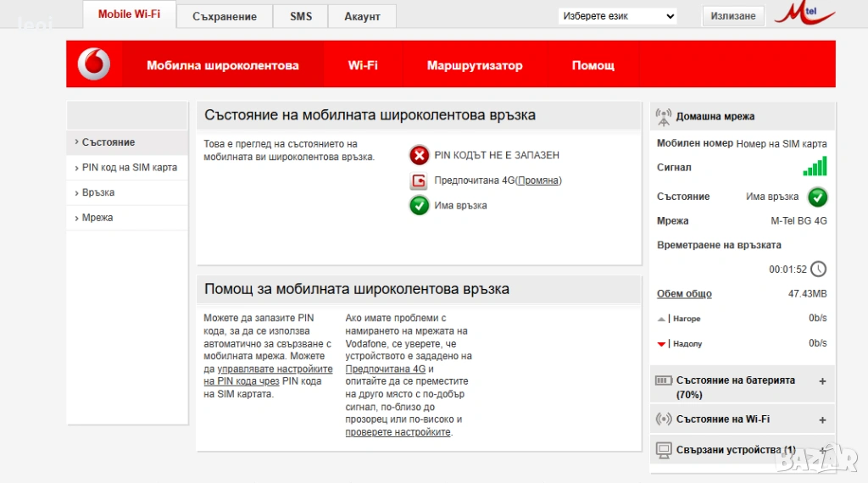Open the language selection dropdown
868x483 pixels.
(x=617, y=16)
